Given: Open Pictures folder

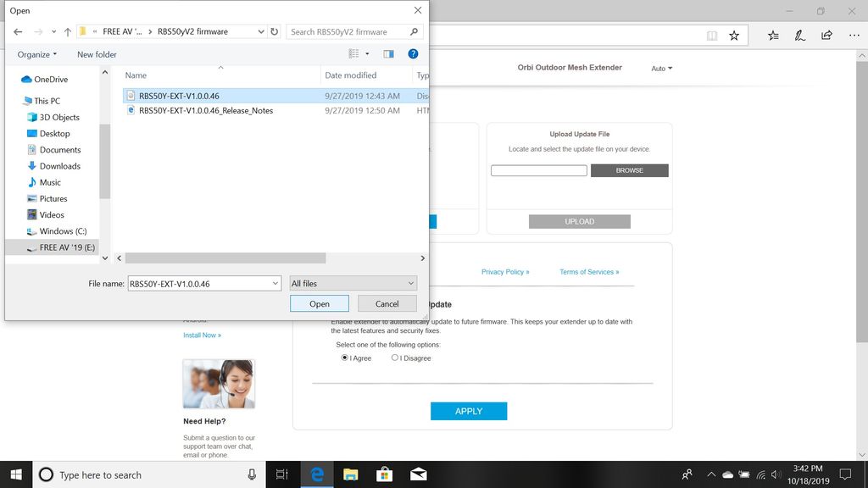Looking at the screenshot, I should pos(47,198).
